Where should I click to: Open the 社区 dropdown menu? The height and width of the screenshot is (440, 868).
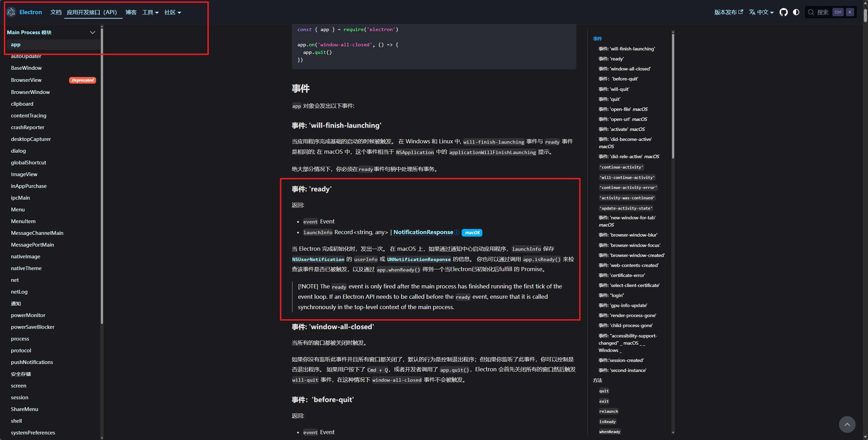click(x=172, y=12)
